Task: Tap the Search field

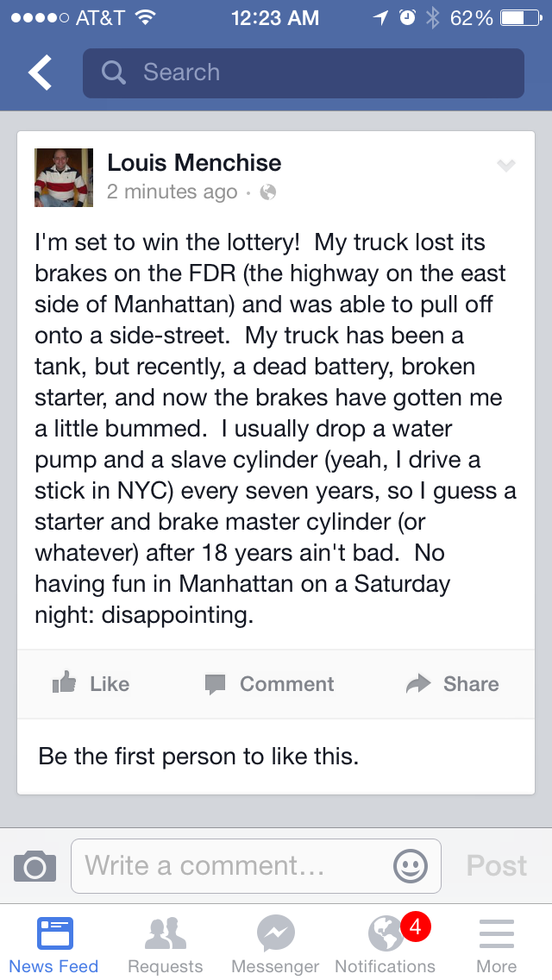Action: (x=319, y=72)
